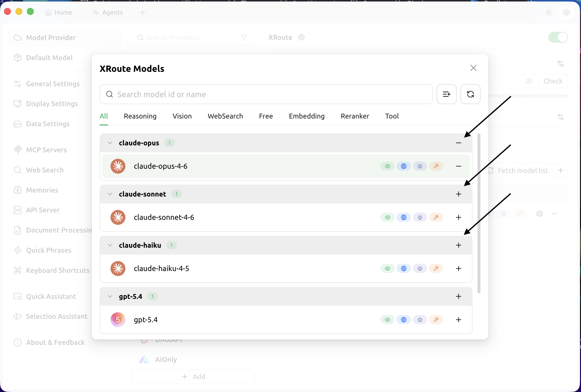Click tool wrench badge on claude-sonnet-4-6
This screenshot has height=392, width=581.
[x=436, y=217]
